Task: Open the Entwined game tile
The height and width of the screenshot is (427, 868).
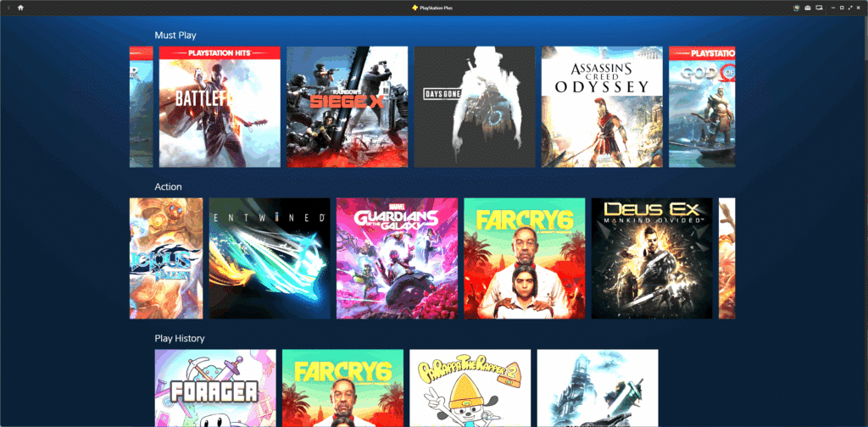Action: coord(270,258)
